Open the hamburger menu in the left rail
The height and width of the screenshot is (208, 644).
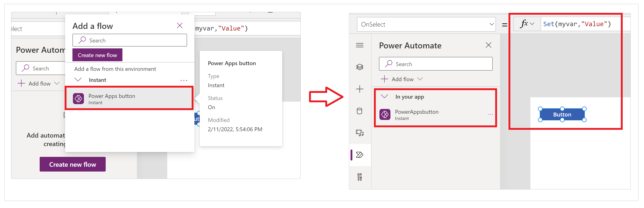click(x=359, y=45)
